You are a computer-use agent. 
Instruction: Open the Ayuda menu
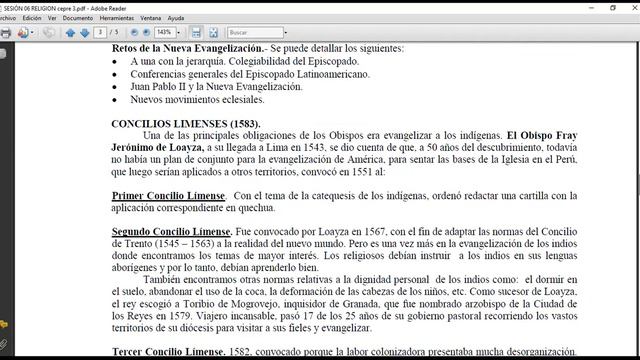(x=176, y=18)
